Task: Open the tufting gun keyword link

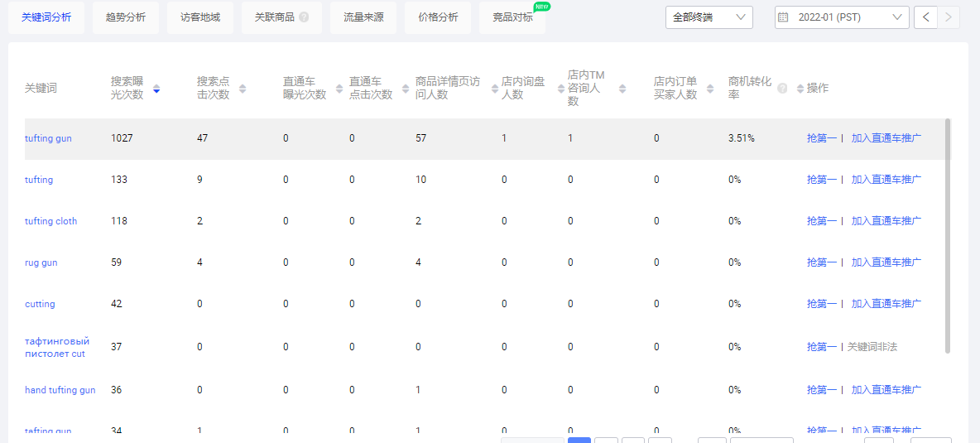Action: coord(48,139)
